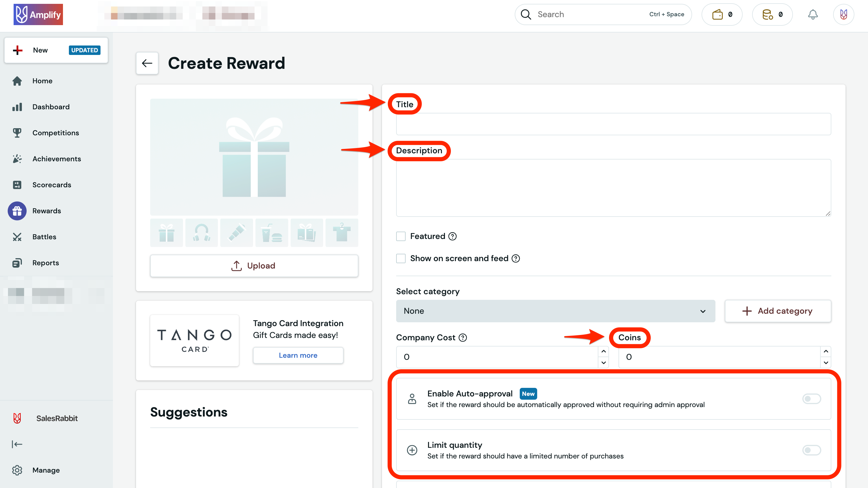Navigate to Reports in the sidebar
Viewport: 868px width, 488px height.
coord(46,263)
